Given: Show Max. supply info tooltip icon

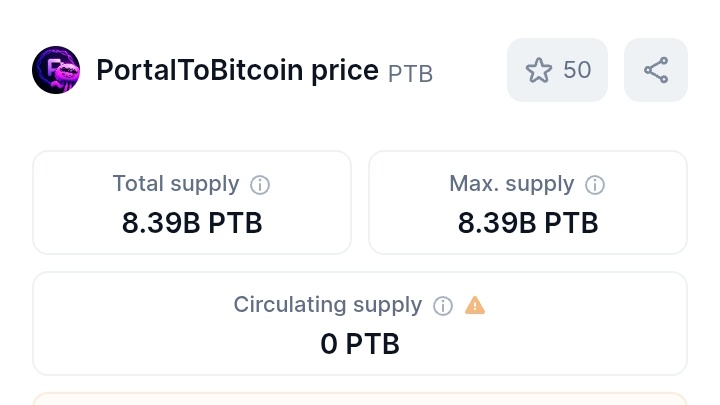Looking at the screenshot, I should coord(595,185).
